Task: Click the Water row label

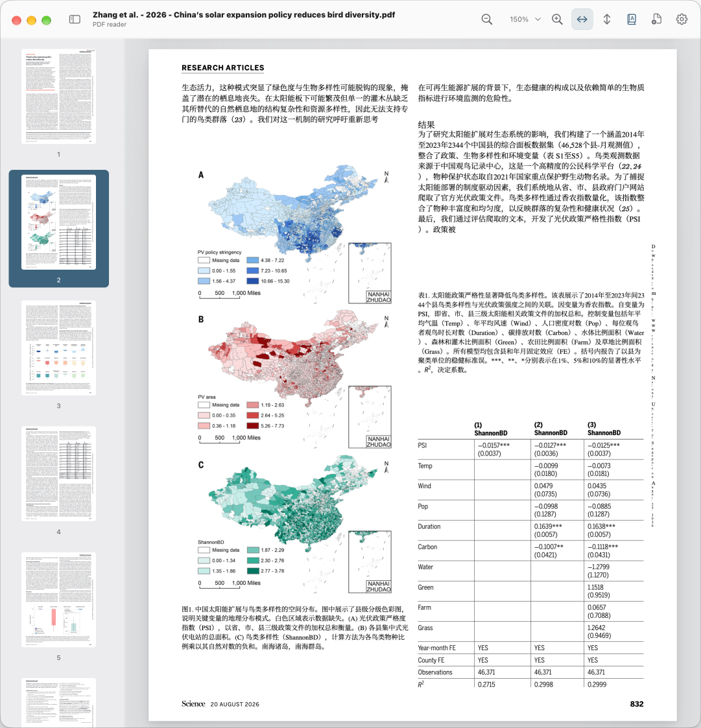Action: [x=425, y=567]
